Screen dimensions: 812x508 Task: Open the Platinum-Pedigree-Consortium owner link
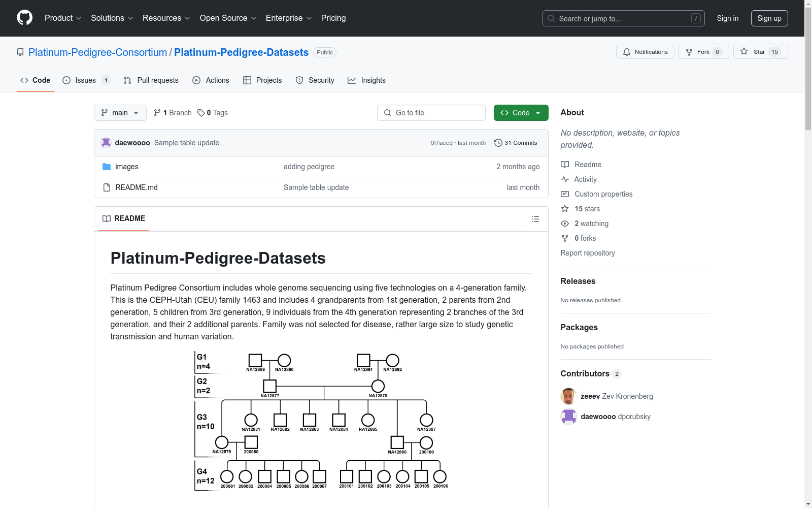pos(97,52)
